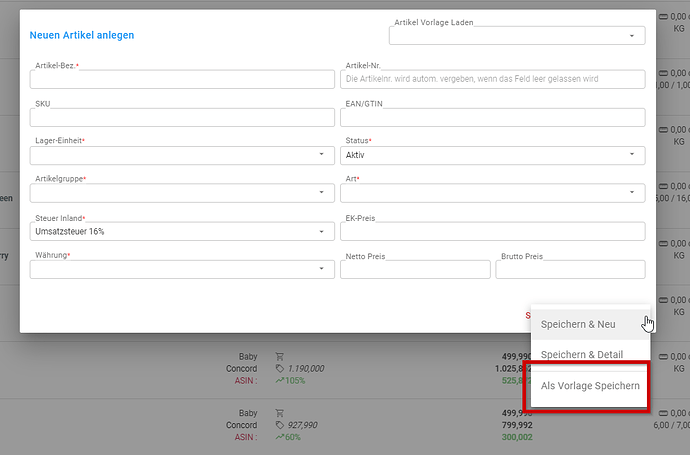The image size is (690, 455).
Task: Choose Speichern & Neu menu entry
Action: [591, 324]
